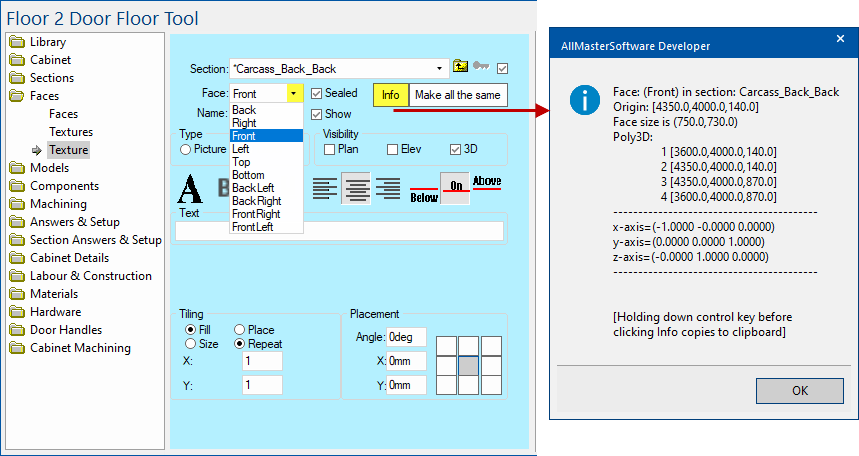Select the Size tiling radio button
The width and height of the screenshot is (859, 456).
(191, 344)
